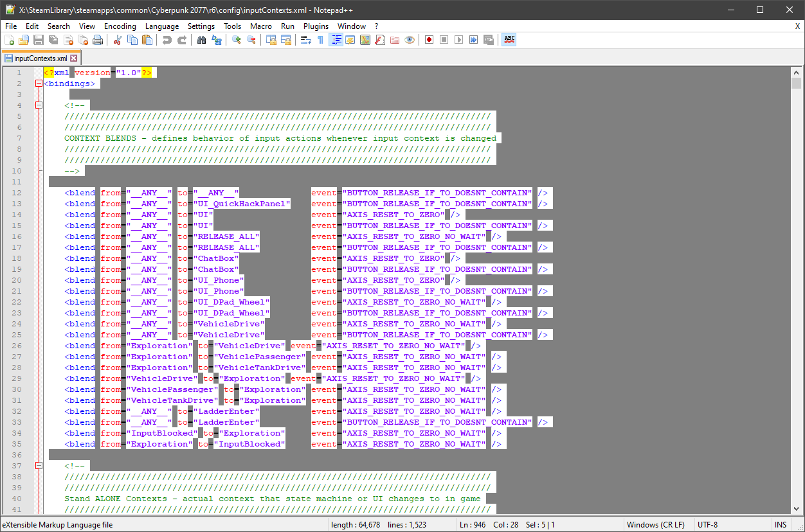
Task: Start macro recording with the red record icon
Action: click(x=429, y=40)
